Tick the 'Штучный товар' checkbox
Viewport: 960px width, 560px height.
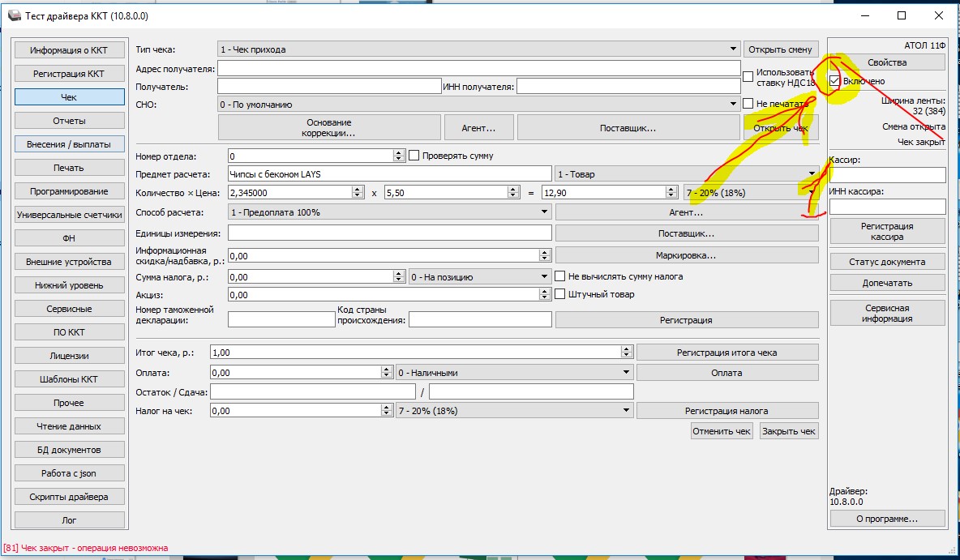pos(559,294)
